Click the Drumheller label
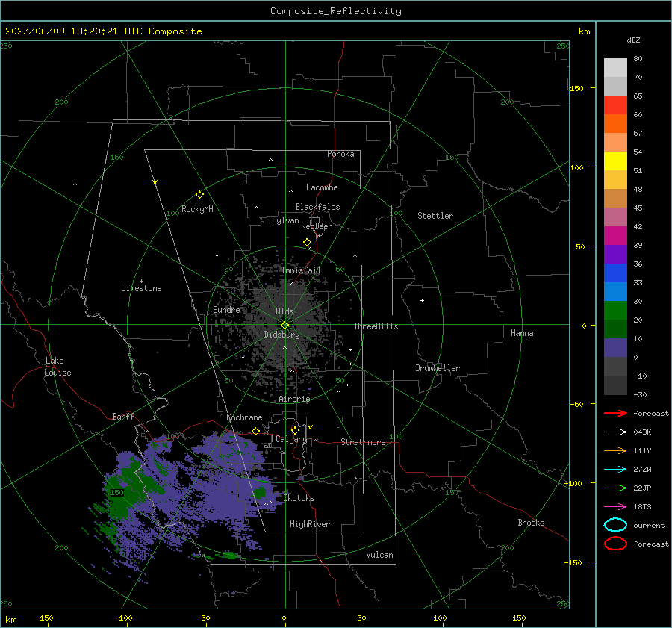672x628 pixels. (438, 368)
